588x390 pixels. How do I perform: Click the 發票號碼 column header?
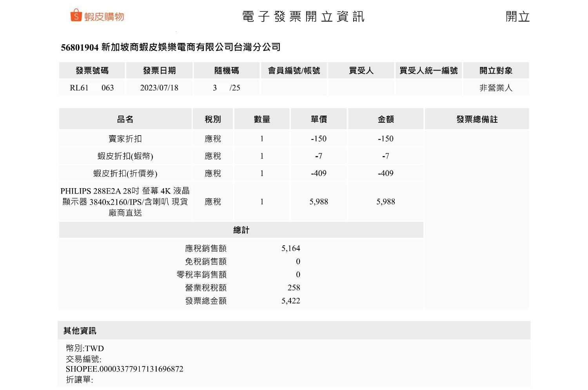92,71
